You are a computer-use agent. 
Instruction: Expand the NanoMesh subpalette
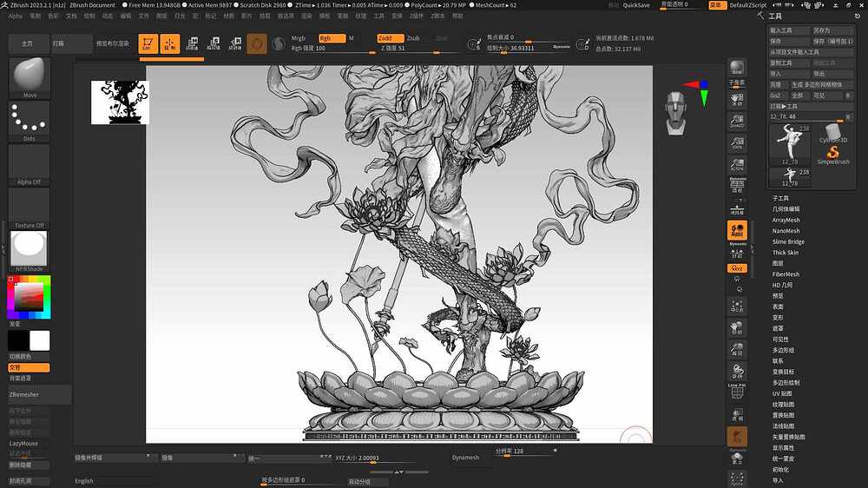pyautogui.click(x=786, y=231)
